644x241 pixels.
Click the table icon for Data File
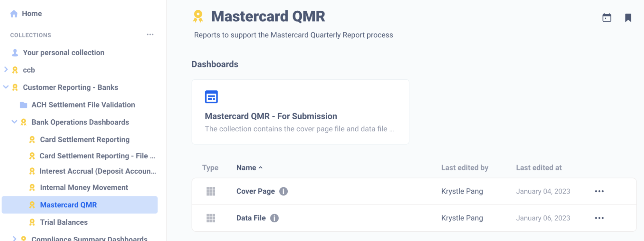click(211, 218)
